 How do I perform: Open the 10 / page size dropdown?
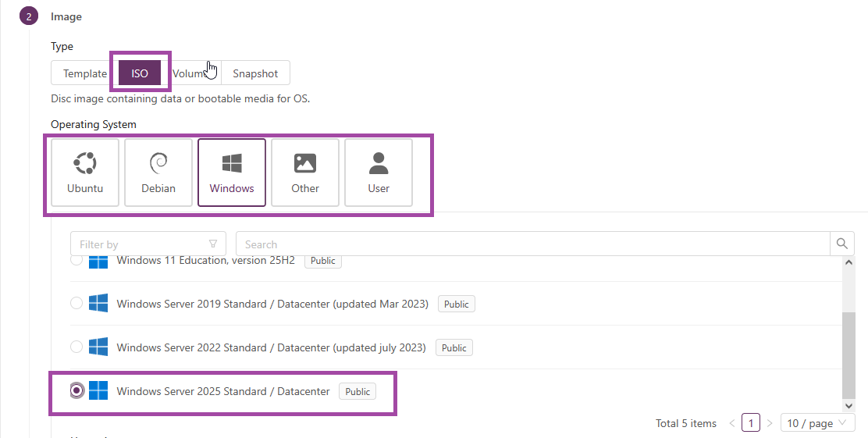click(x=817, y=423)
